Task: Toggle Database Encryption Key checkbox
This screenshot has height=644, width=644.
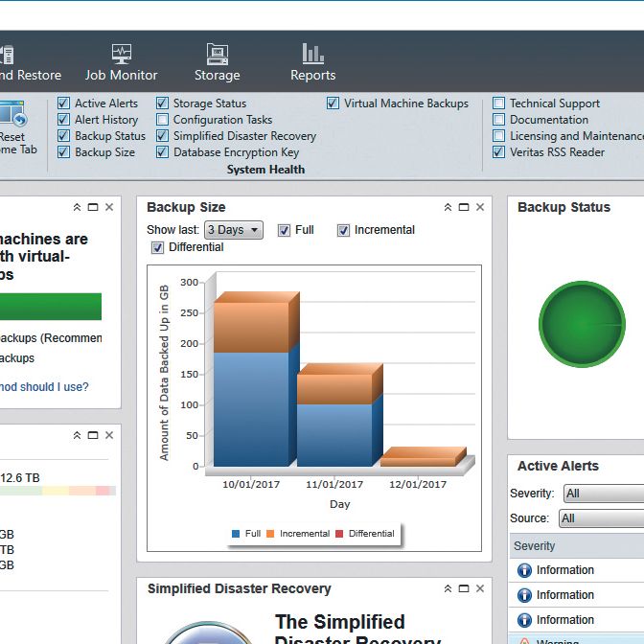Action: coord(162,152)
